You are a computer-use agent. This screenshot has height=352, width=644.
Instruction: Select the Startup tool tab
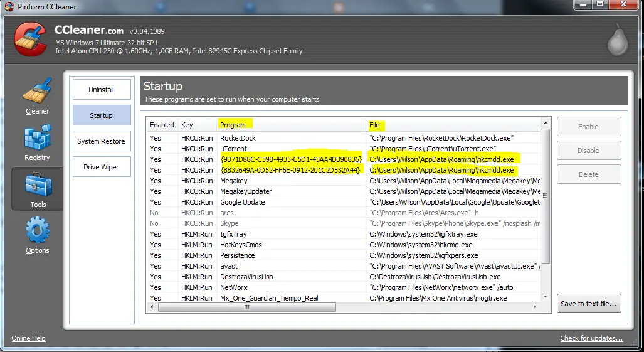point(102,115)
